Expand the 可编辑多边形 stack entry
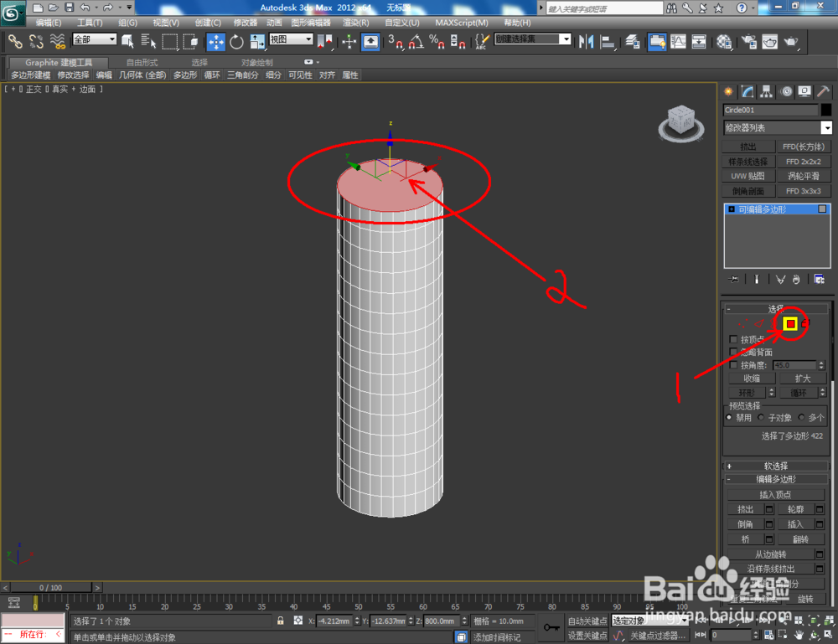The width and height of the screenshot is (838, 644). point(732,209)
